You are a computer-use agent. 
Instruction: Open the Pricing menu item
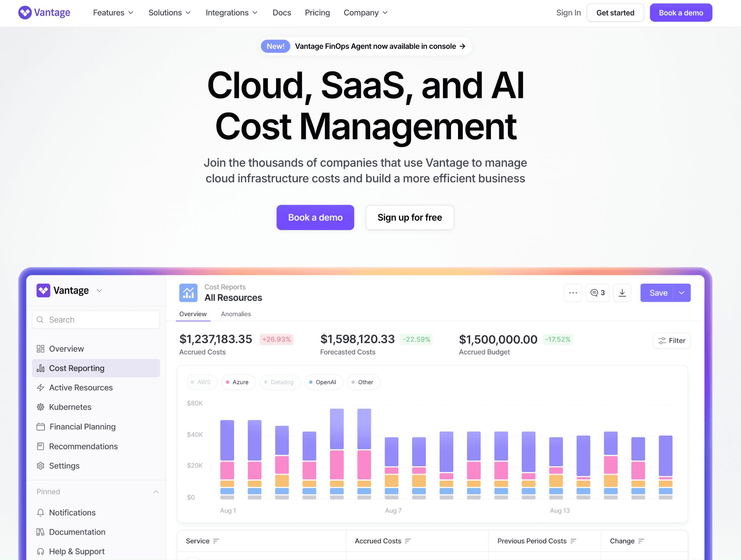(x=317, y=13)
